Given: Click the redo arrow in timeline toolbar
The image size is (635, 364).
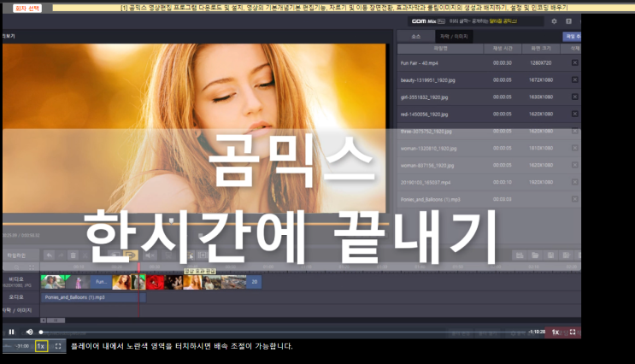Looking at the screenshot, I should (62, 255).
